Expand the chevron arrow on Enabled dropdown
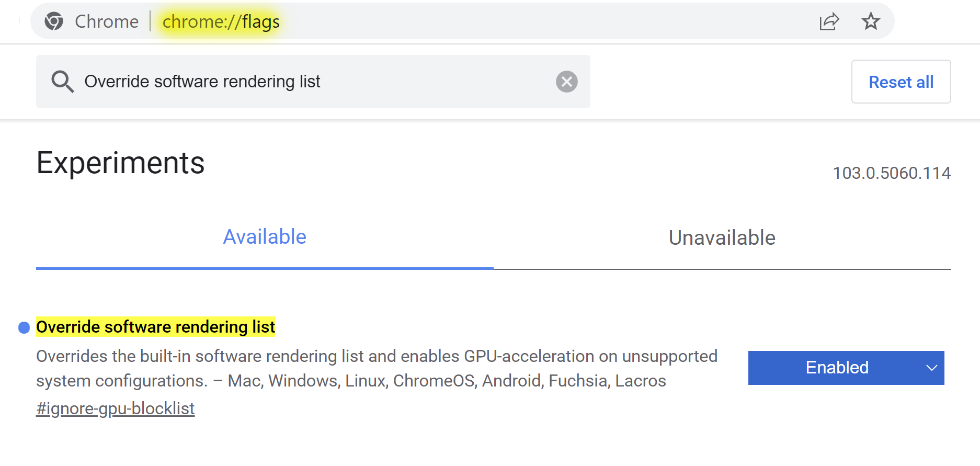Screen dimensions: 980x466 931,368
